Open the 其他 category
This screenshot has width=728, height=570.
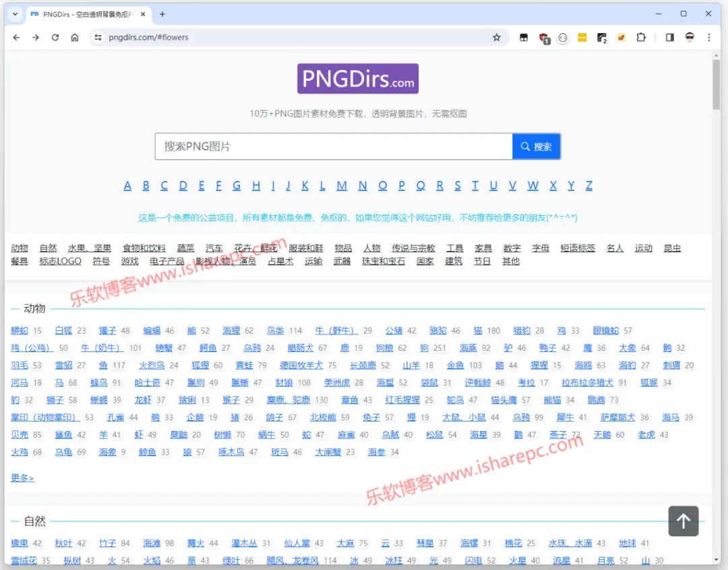(511, 261)
